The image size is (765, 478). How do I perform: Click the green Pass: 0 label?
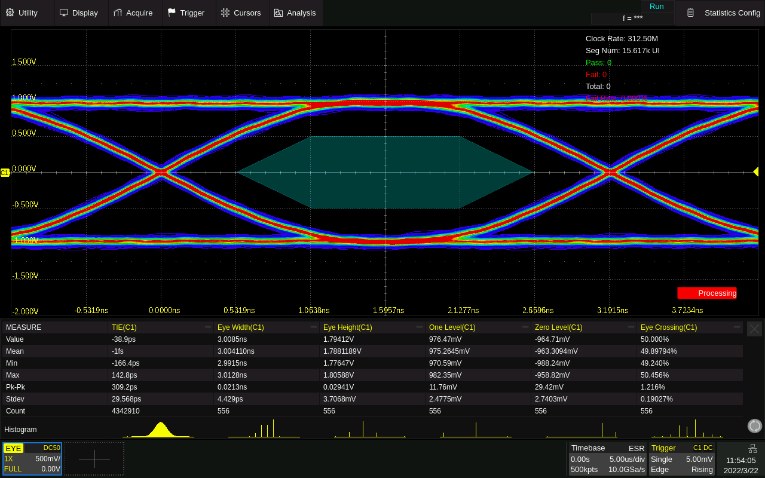(x=598, y=62)
